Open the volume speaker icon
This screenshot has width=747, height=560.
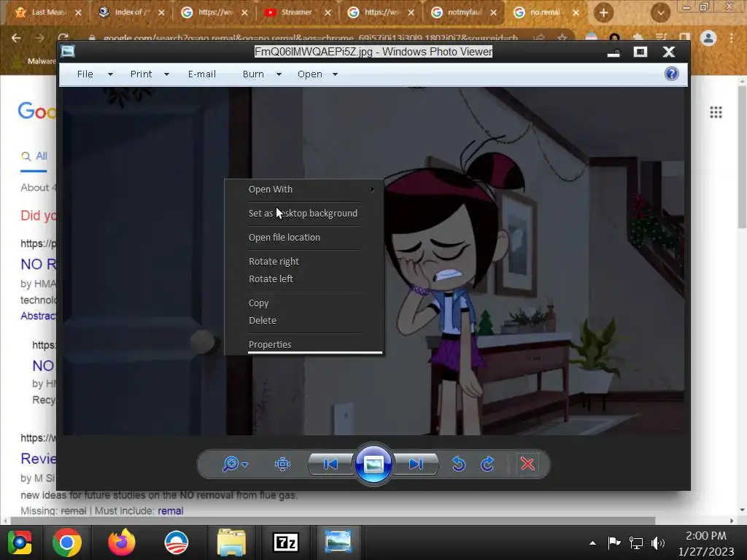click(x=657, y=542)
